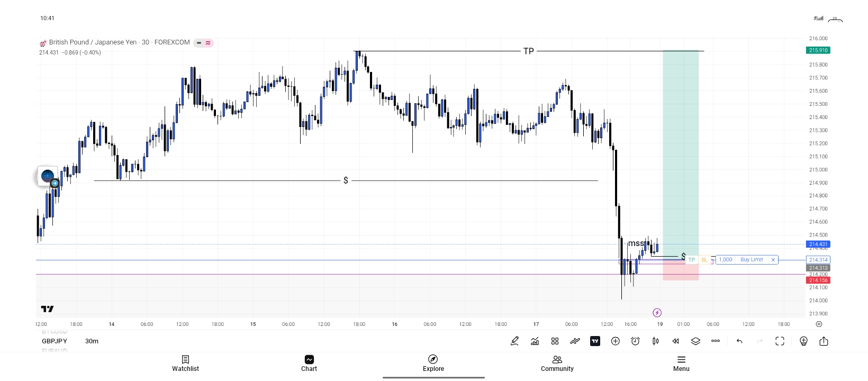The width and height of the screenshot is (868, 381).
Task: Open the GBPJPY symbol picker
Action: tap(55, 341)
